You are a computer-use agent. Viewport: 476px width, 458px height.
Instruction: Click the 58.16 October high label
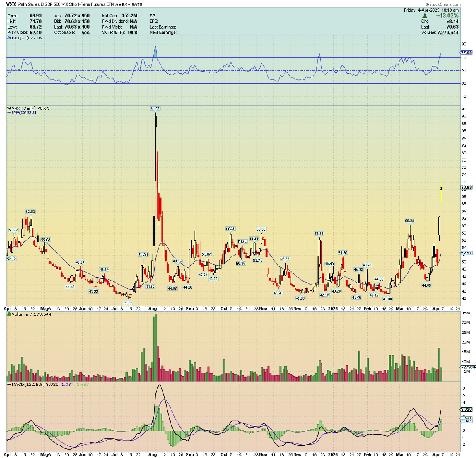click(230, 228)
